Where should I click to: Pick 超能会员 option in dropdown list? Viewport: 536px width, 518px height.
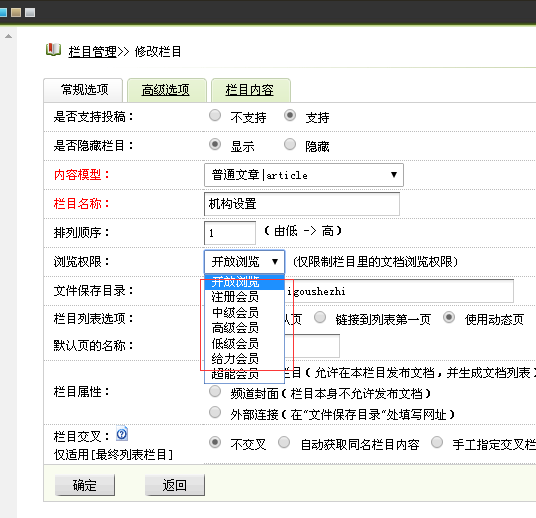(244, 374)
